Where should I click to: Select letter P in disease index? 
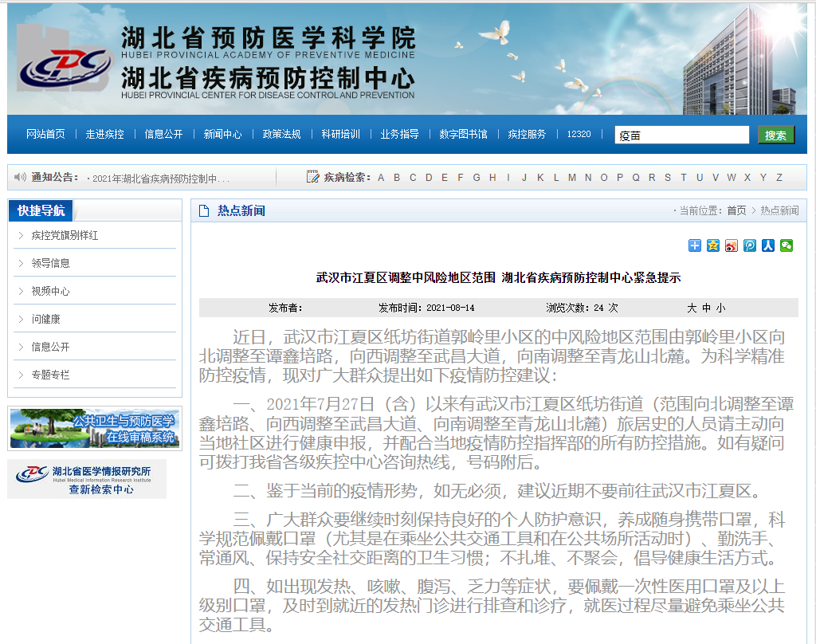pos(620,178)
